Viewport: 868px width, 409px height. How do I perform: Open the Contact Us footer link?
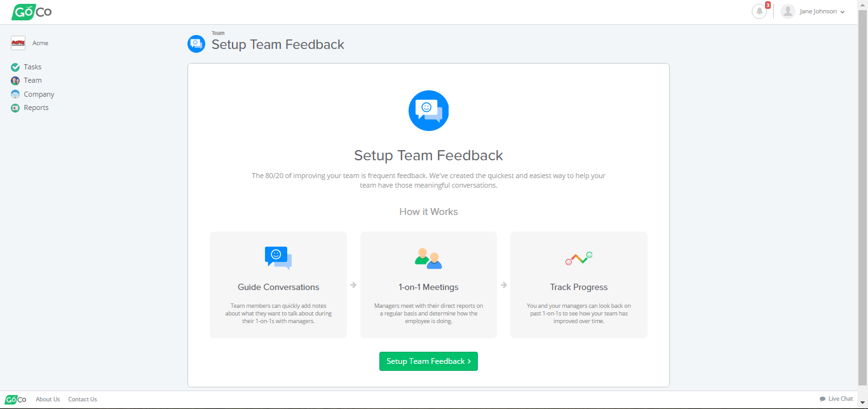click(x=83, y=399)
